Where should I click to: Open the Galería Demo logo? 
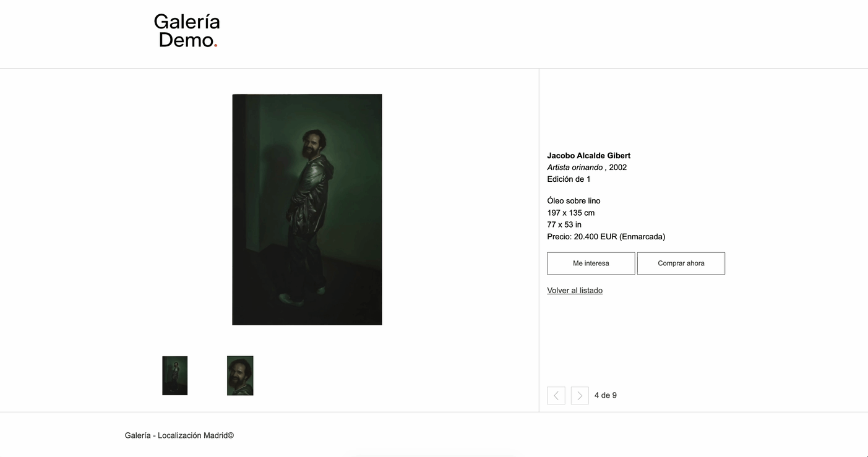(x=187, y=31)
